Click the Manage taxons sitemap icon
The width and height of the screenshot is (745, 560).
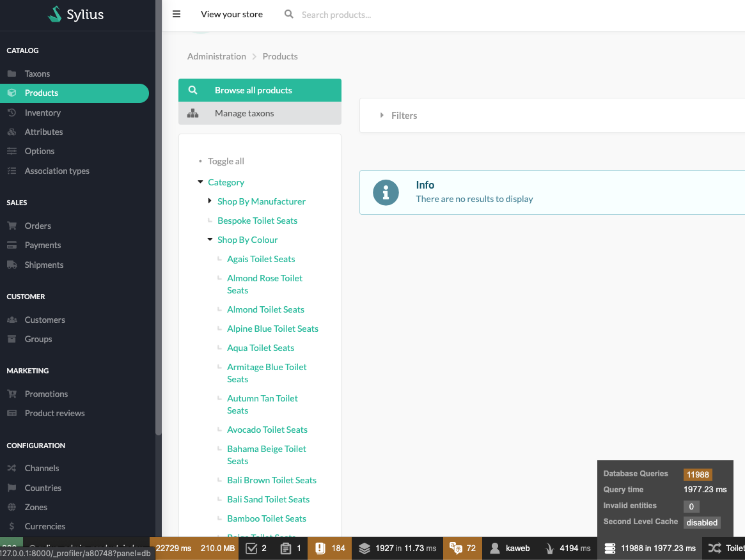(192, 113)
